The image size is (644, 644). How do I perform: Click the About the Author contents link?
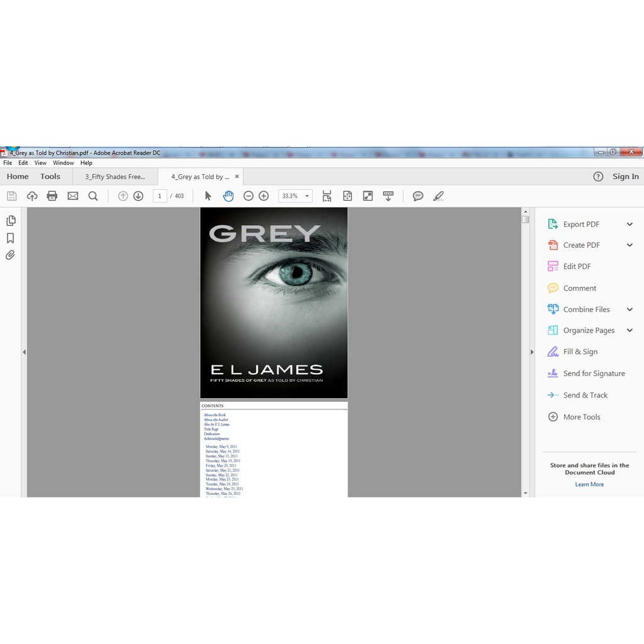click(x=216, y=420)
